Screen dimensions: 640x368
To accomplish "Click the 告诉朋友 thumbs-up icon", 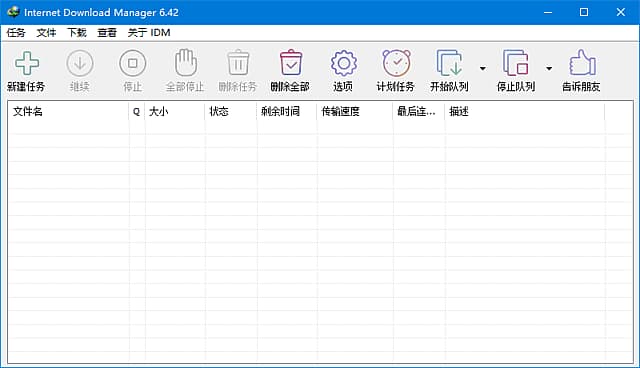I will (x=582, y=62).
